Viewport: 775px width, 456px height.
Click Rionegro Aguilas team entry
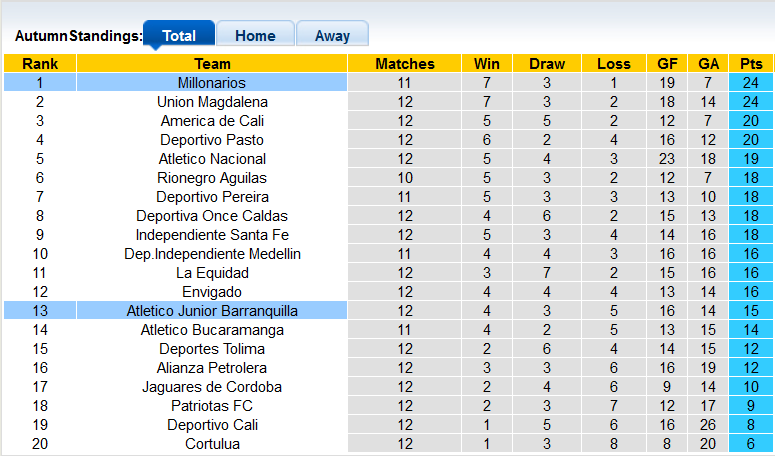212,178
